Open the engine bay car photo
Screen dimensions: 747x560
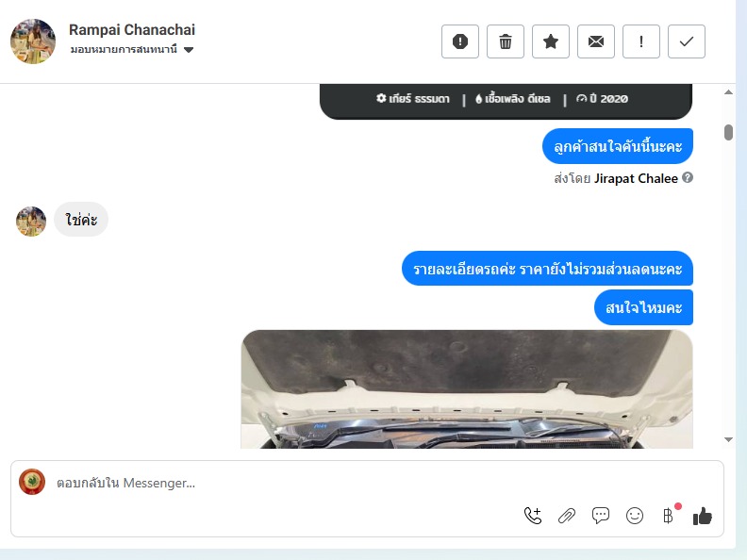click(x=466, y=389)
